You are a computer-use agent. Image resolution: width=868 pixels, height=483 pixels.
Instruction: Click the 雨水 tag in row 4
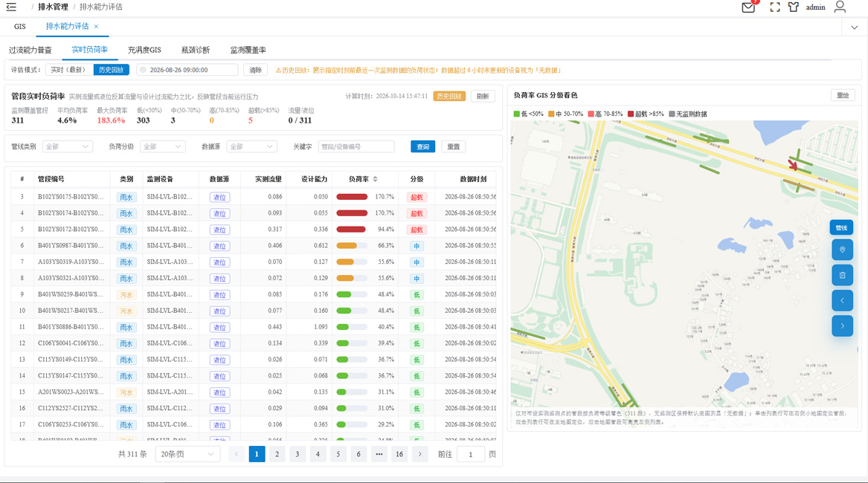pos(126,213)
